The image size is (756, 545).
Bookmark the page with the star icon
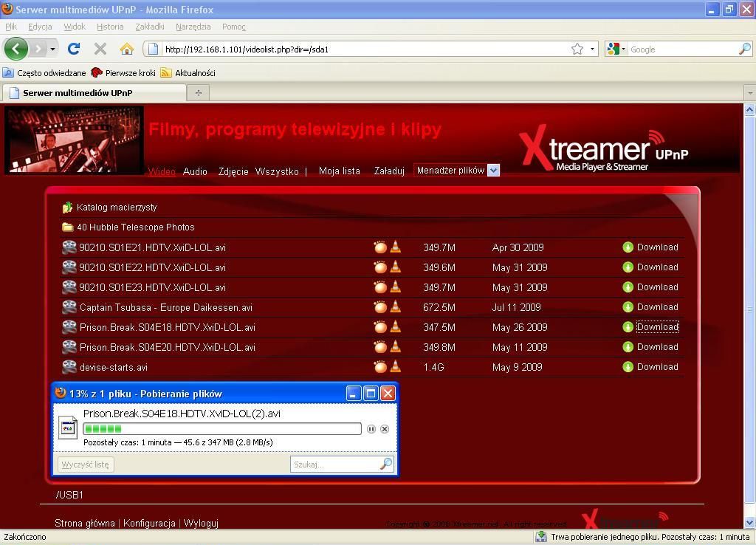tap(577, 49)
